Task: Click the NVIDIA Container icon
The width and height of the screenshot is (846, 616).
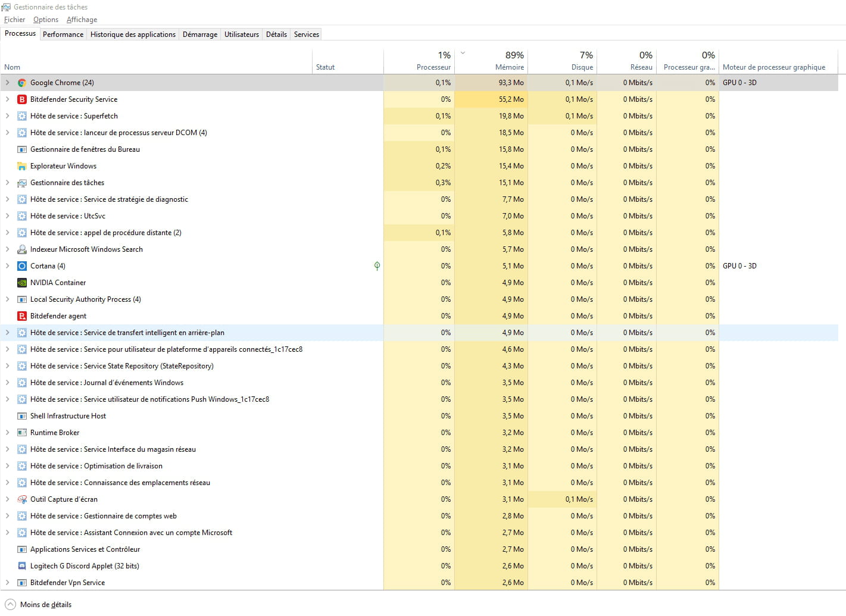Action: pyautogui.click(x=22, y=283)
